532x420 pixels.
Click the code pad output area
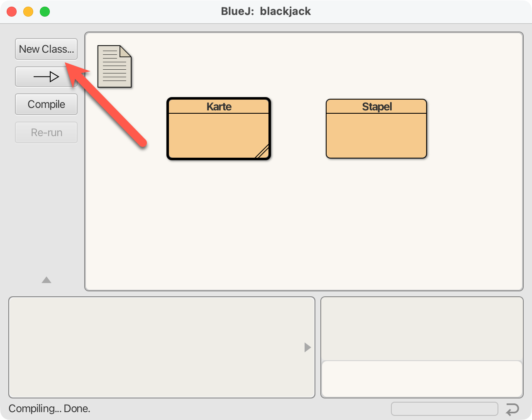[x=421, y=329]
